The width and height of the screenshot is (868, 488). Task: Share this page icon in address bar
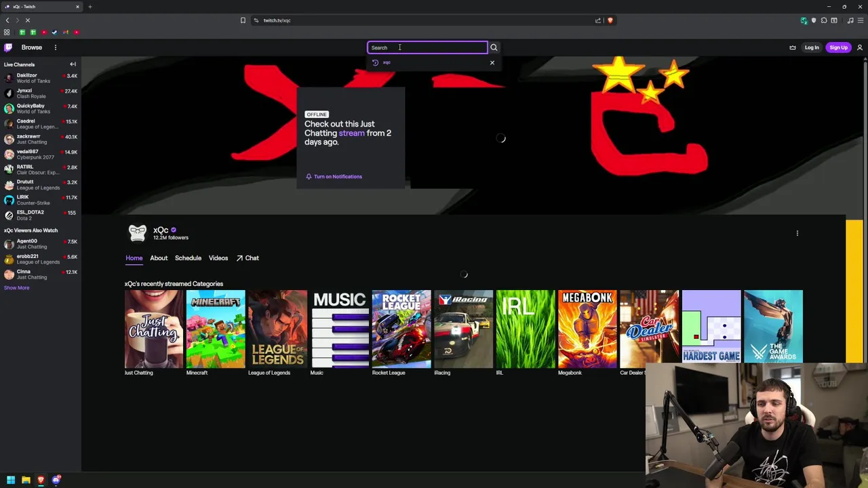[x=598, y=20]
